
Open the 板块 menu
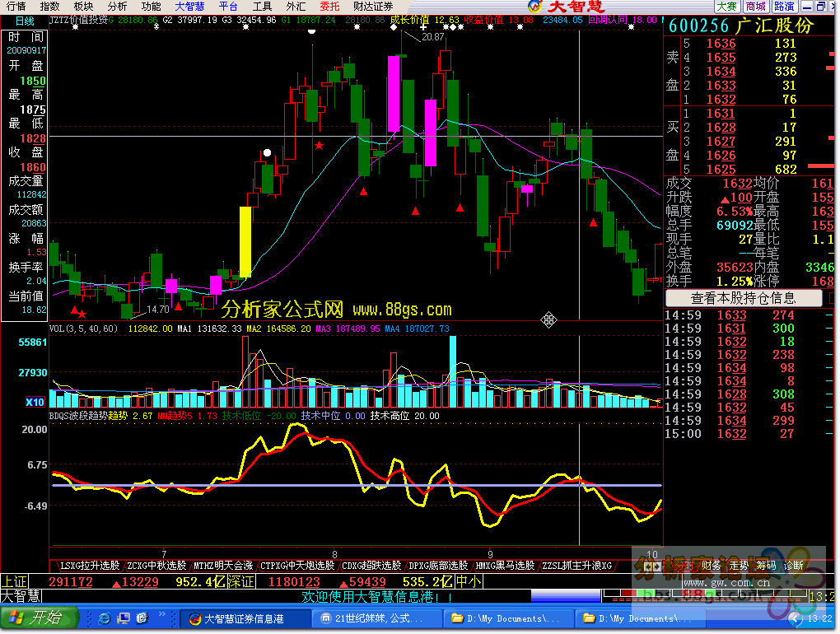click(x=83, y=7)
